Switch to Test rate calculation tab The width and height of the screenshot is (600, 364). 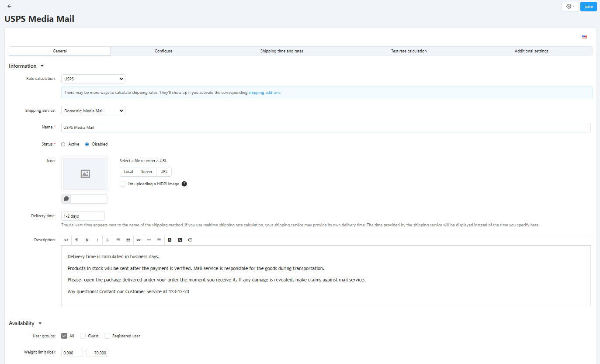coord(409,51)
